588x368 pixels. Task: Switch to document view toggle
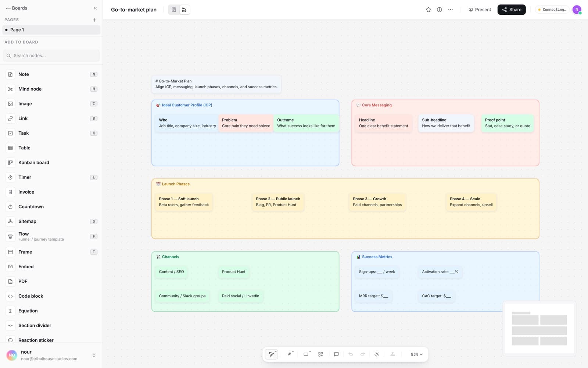click(x=174, y=10)
